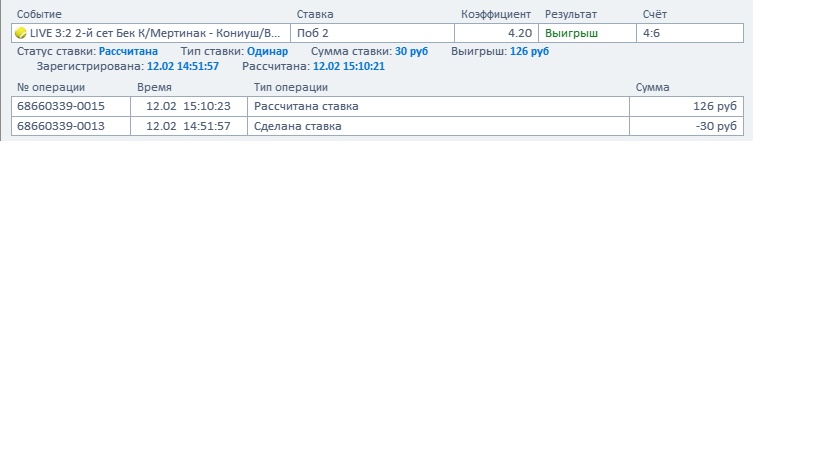
Task: Click registered time '12.02 14:51:57' in blue
Action: pos(183,66)
